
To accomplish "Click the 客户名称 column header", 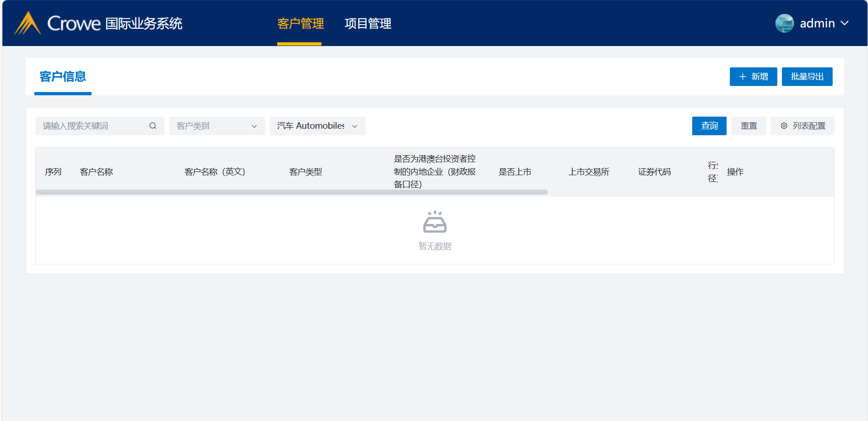I will [x=96, y=172].
